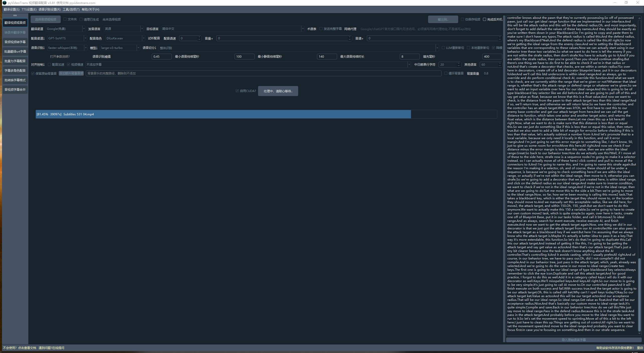
Task: Enable the 配音加速 checkbox
Action: pos(49,64)
